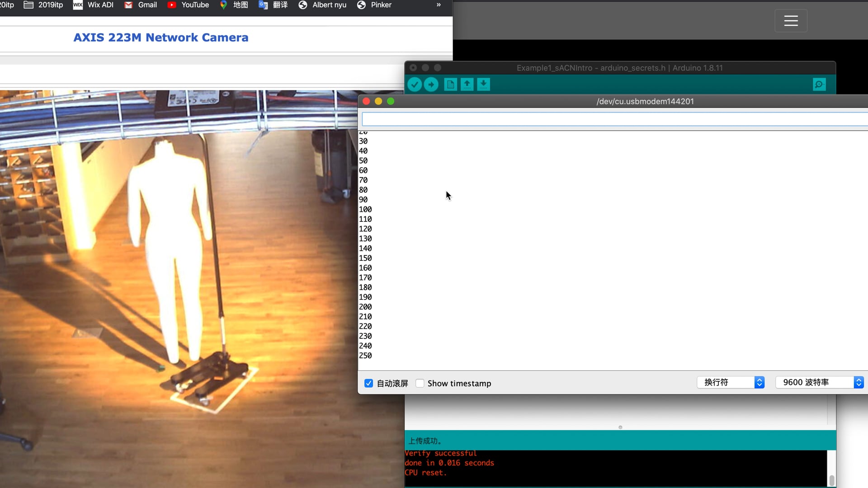Image resolution: width=868 pixels, height=488 pixels.
Task: Create a new sketch with New icon
Action: pos(450,84)
